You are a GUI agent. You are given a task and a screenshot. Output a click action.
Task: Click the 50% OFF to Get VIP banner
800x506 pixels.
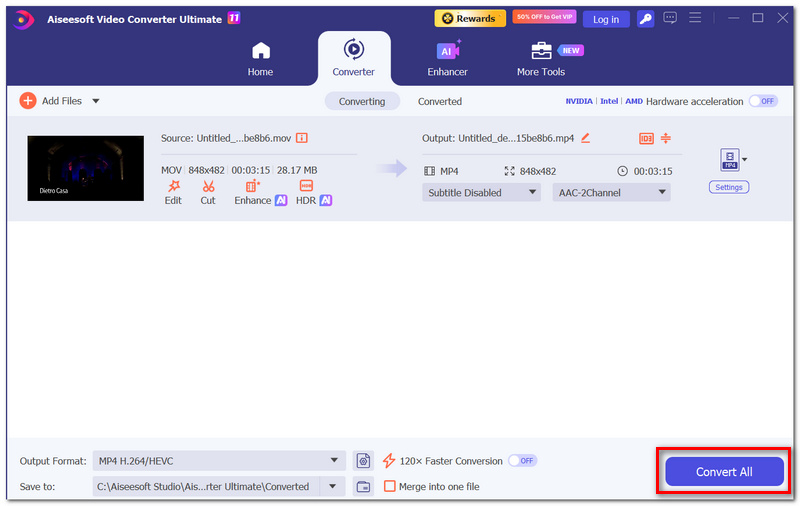coord(544,17)
